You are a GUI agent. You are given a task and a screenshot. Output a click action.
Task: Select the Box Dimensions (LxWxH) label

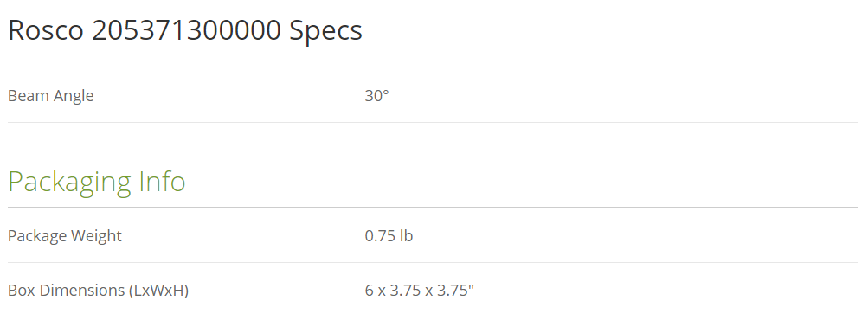click(x=99, y=290)
